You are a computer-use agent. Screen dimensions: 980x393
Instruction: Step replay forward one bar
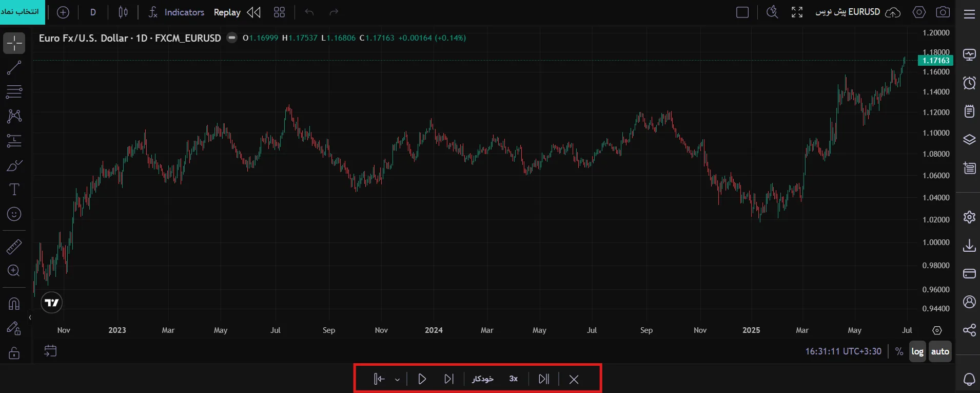tap(449, 379)
